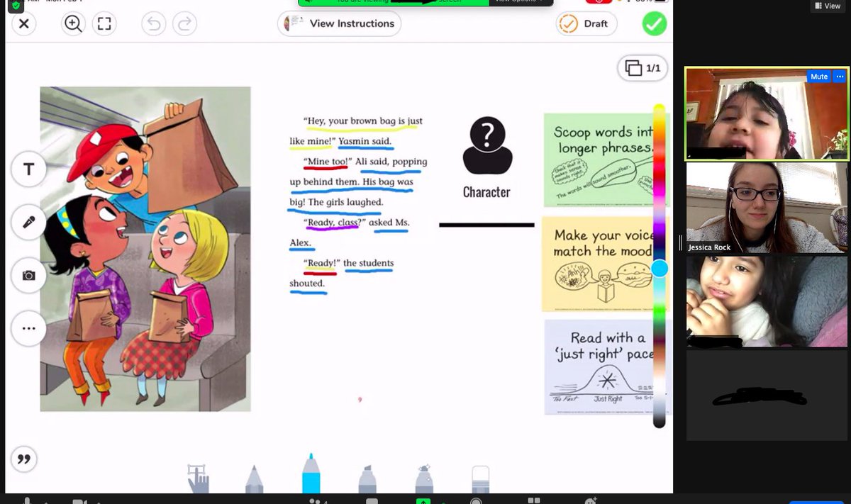Click the text 'Ready, class?'
The image size is (851, 504).
click(x=333, y=223)
